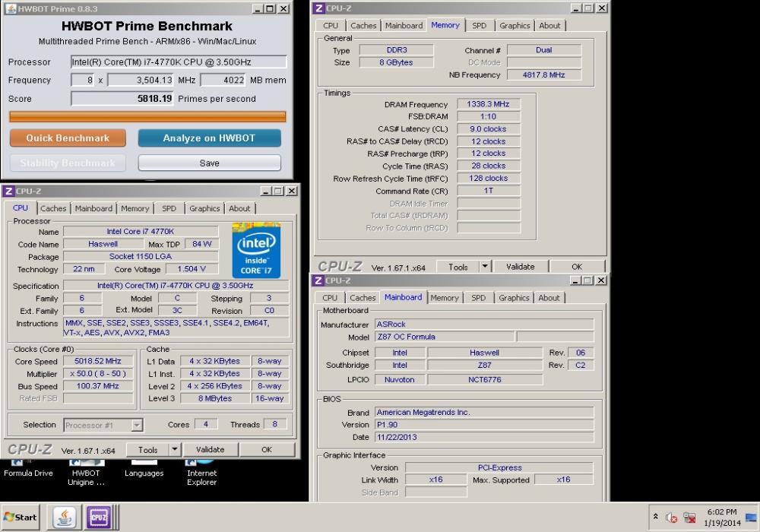Click the Intel Core i7 logo

tap(256, 250)
